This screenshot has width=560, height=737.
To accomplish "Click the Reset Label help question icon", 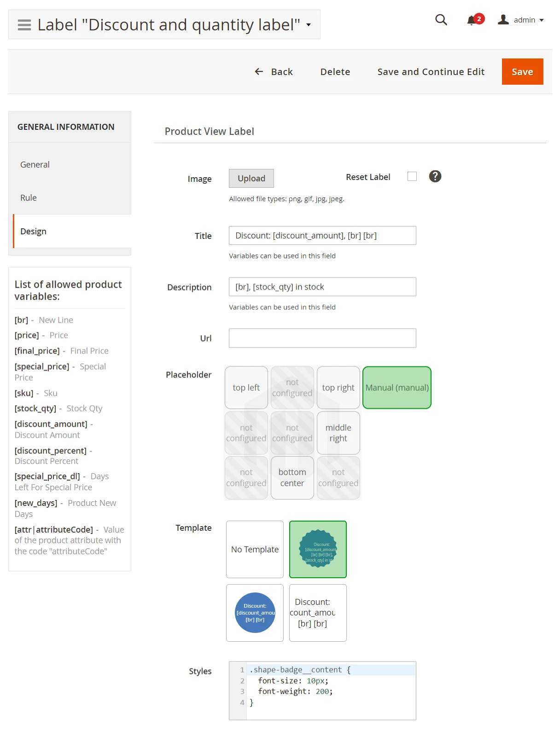I will (x=435, y=176).
